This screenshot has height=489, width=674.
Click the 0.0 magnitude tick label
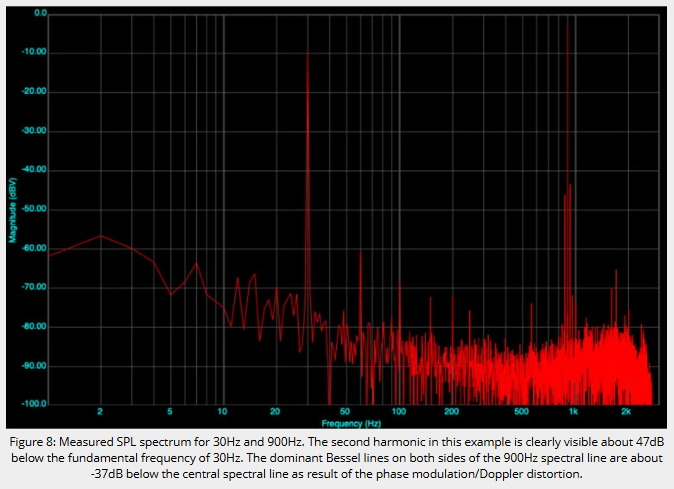(x=40, y=13)
